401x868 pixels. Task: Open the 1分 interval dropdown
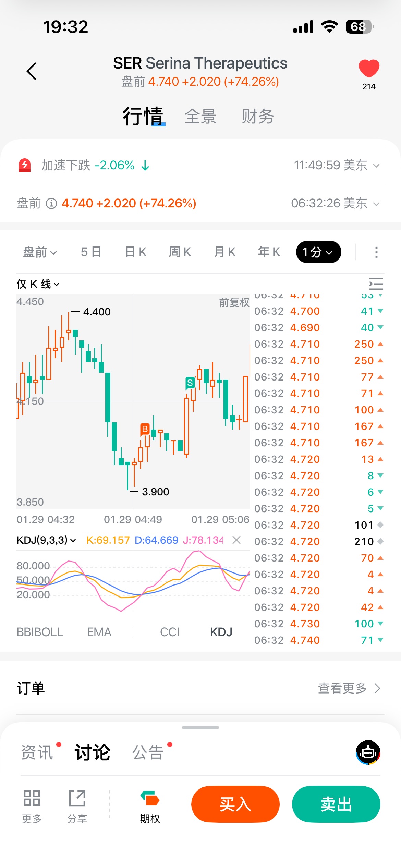318,252
